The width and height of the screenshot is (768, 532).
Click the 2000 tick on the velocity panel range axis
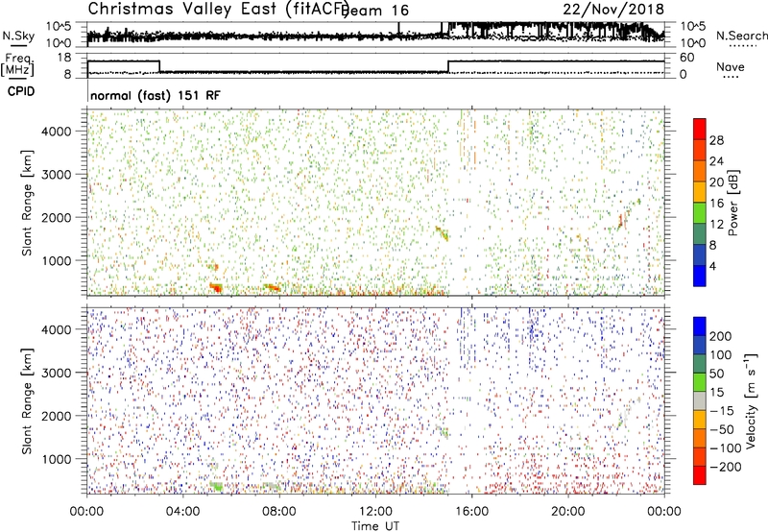pos(56,416)
